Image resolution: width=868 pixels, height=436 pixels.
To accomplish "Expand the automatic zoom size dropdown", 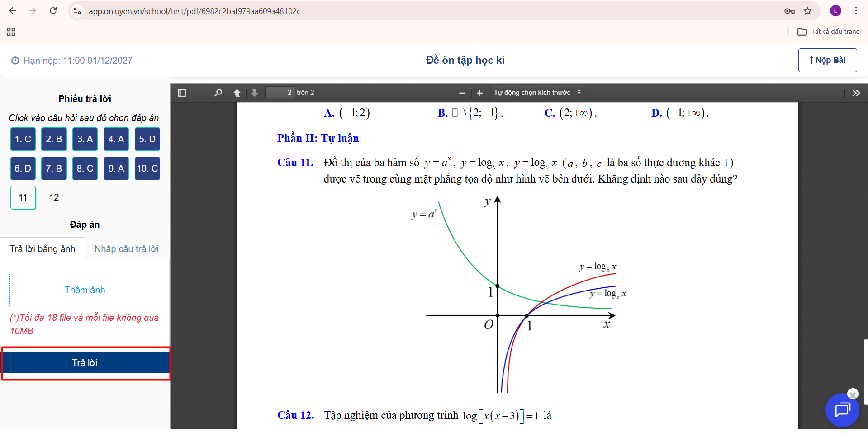I will coord(537,93).
